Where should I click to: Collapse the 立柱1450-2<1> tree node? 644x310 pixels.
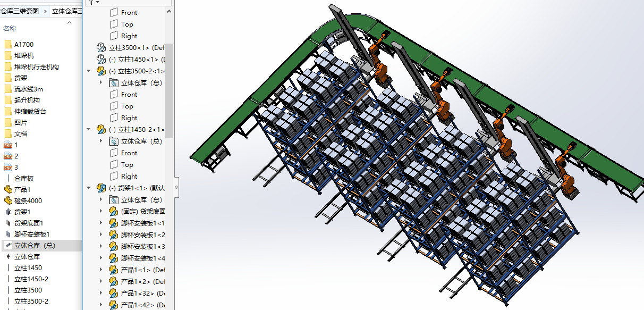tap(88, 129)
